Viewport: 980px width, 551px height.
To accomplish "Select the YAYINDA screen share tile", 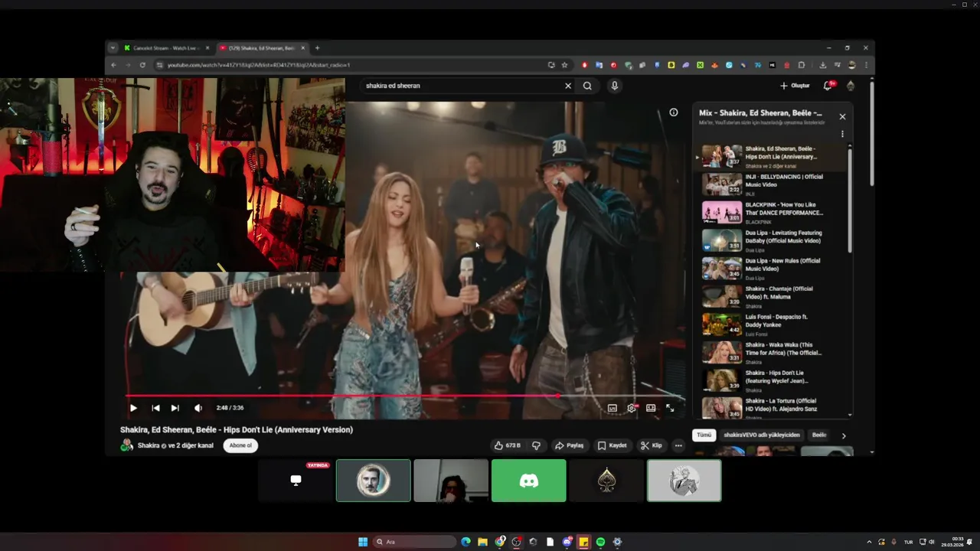I will (296, 481).
